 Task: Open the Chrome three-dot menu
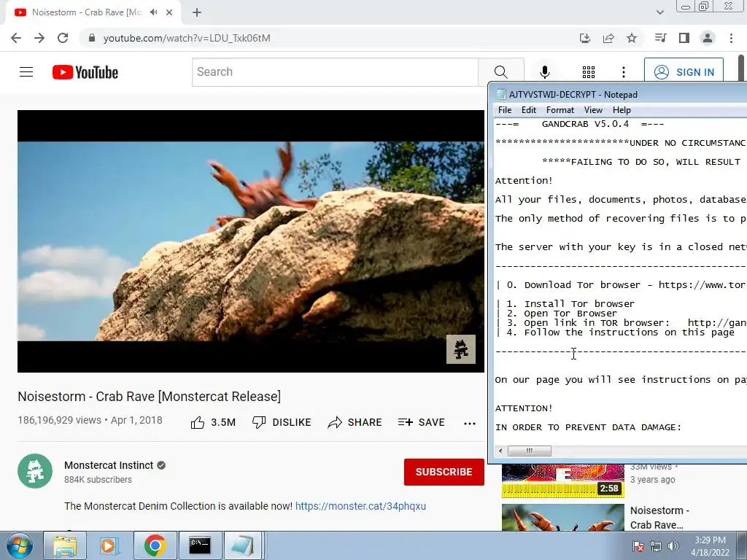click(731, 38)
